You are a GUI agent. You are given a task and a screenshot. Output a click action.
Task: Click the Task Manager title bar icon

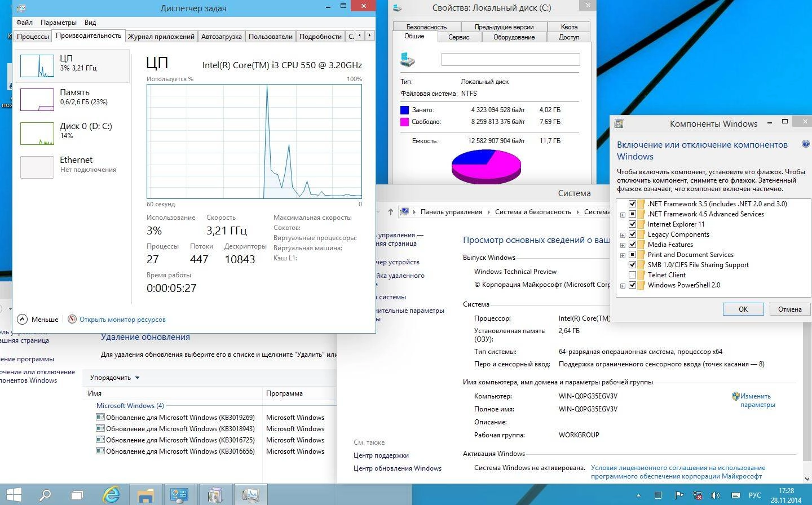click(21, 8)
